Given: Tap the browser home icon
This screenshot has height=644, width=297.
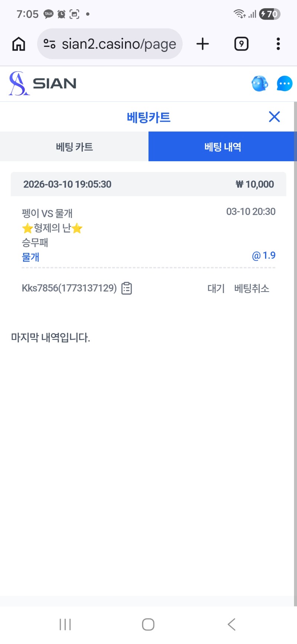Looking at the screenshot, I should click(x=19, y=44).
